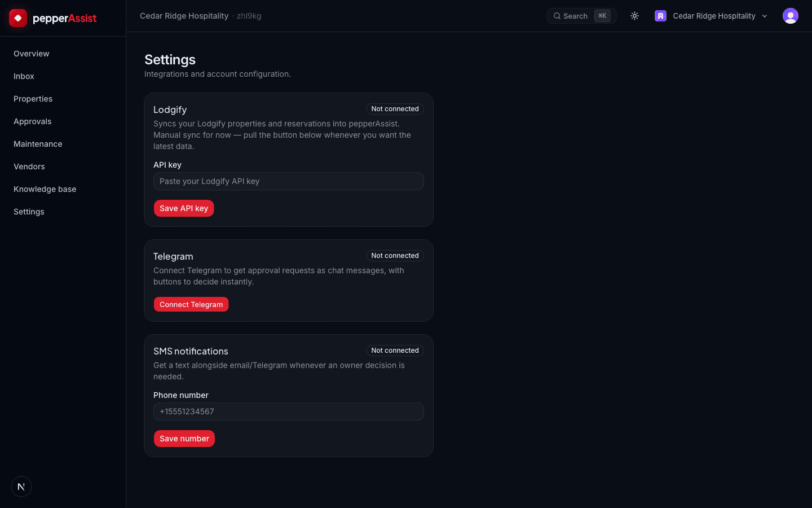Expand the Cedar Ridge Hospitality organization dropdown
The image size is (812, 508).
click(711, 16)
